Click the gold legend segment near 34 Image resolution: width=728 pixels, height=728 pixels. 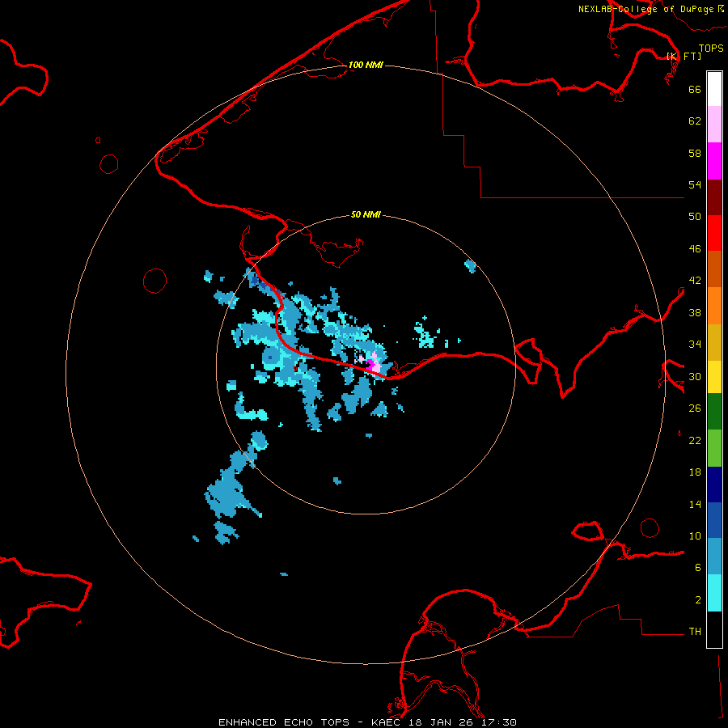714,342
